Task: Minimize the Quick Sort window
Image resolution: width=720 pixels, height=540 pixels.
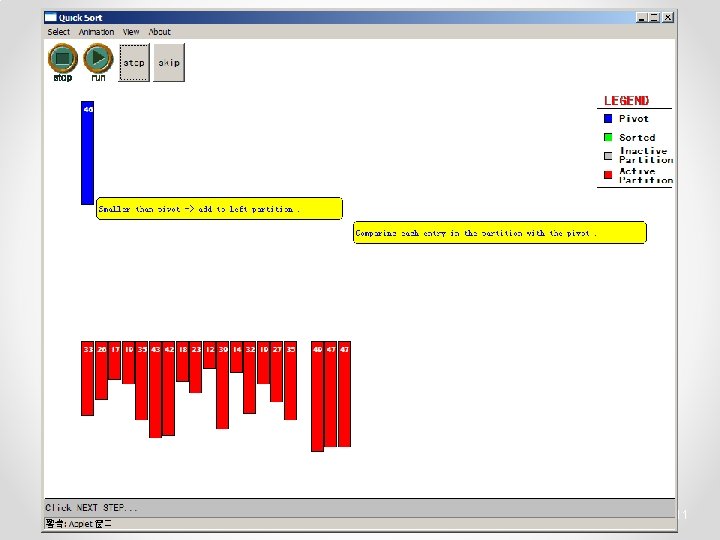Action: 642,17
